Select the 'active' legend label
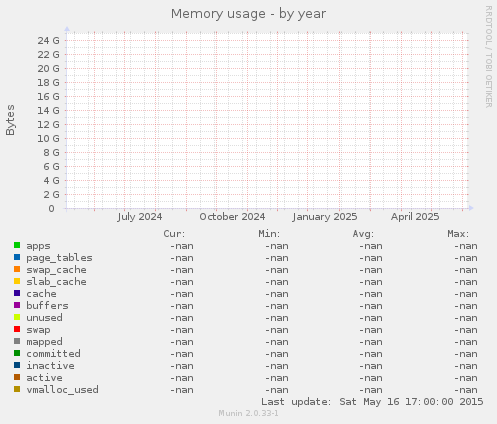Image resolution: width=497 pixels, height=424 pixels. point(44,378)
